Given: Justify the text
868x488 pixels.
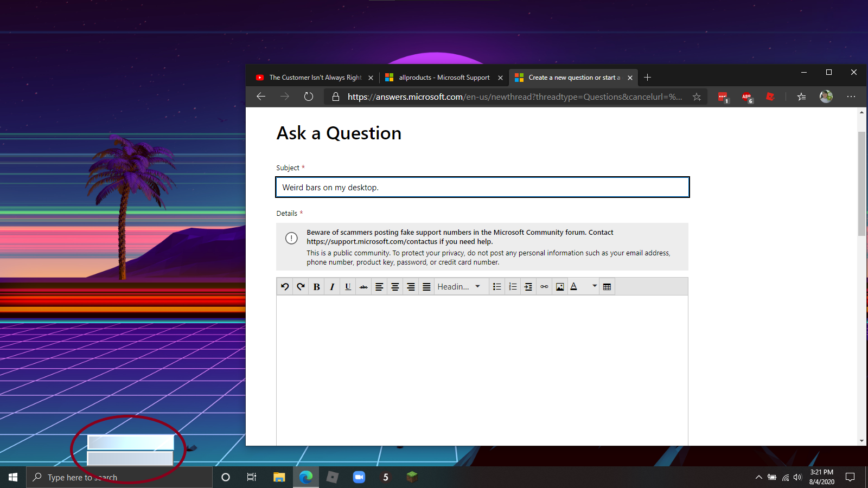Looking at the screenshot, I should pos(426,287).
